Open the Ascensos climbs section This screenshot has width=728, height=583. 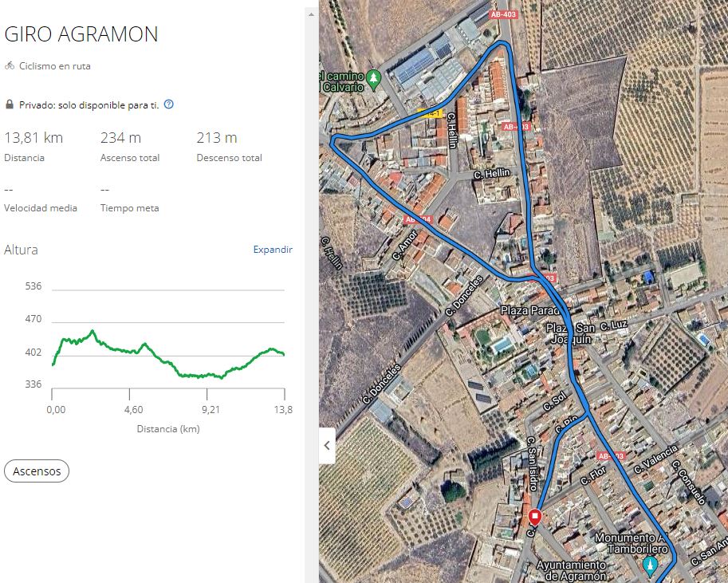37,471
